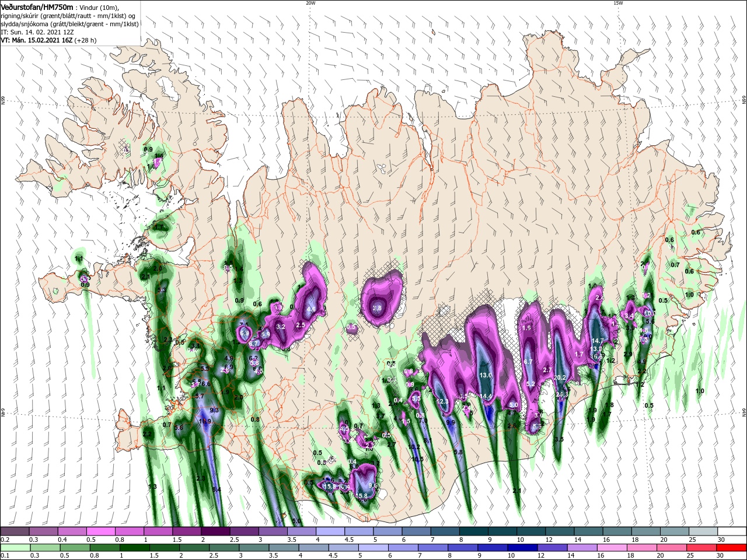The height and width of the screenshot is (560, 747).
Task: Pick the bright pink 0.5 swatch on upper scale
Action: pyautogui.click(x=100, y=531)
